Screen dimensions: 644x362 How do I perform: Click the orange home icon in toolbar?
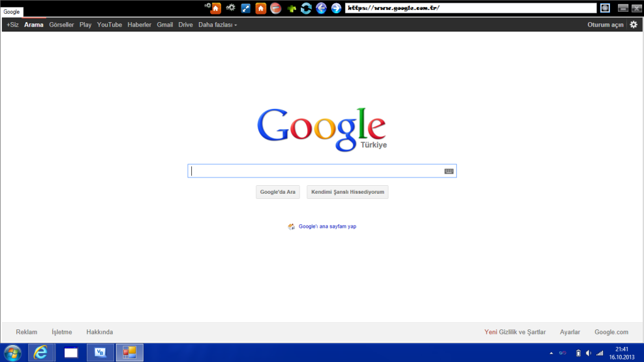click(x=261, y=8)
